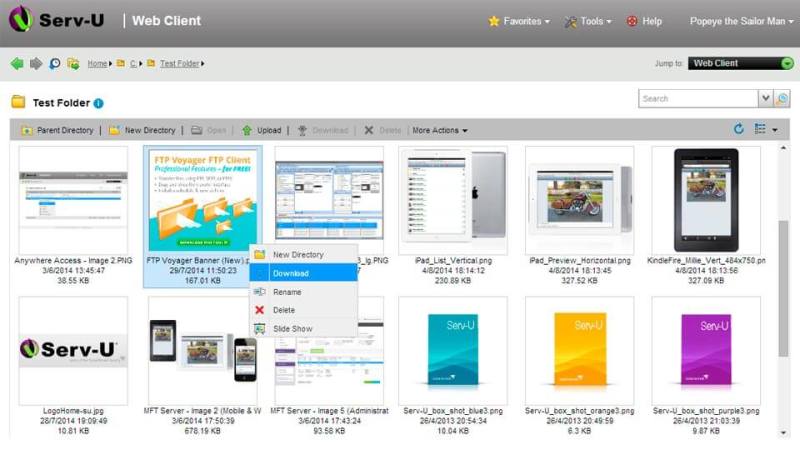Click the view mode list icon
Image resolution: width=800 pixels, height=450 pixels.
click(x=760, y=129)
